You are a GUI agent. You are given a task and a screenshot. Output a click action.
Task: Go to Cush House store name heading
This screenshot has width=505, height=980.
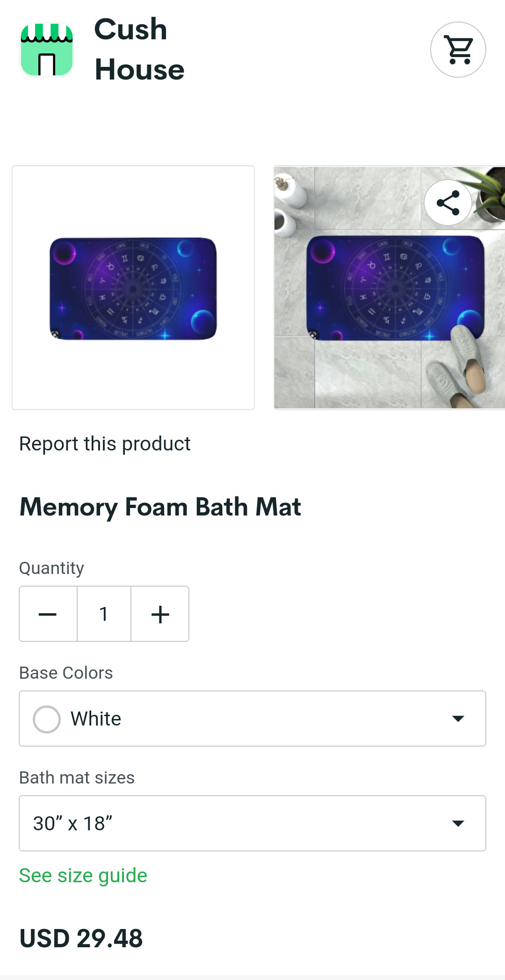139,50
